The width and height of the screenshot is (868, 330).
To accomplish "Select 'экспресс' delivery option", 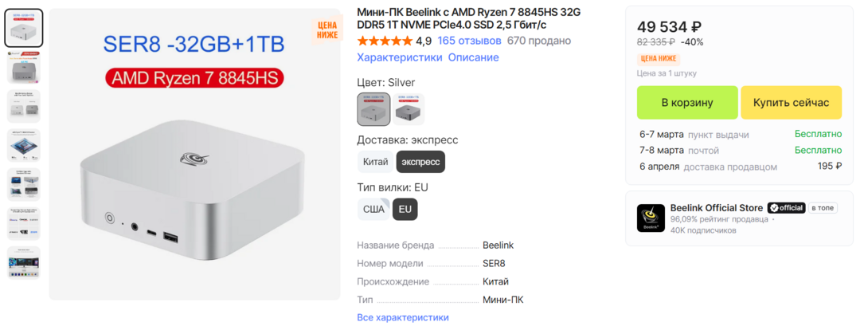I will pos(421,162).
